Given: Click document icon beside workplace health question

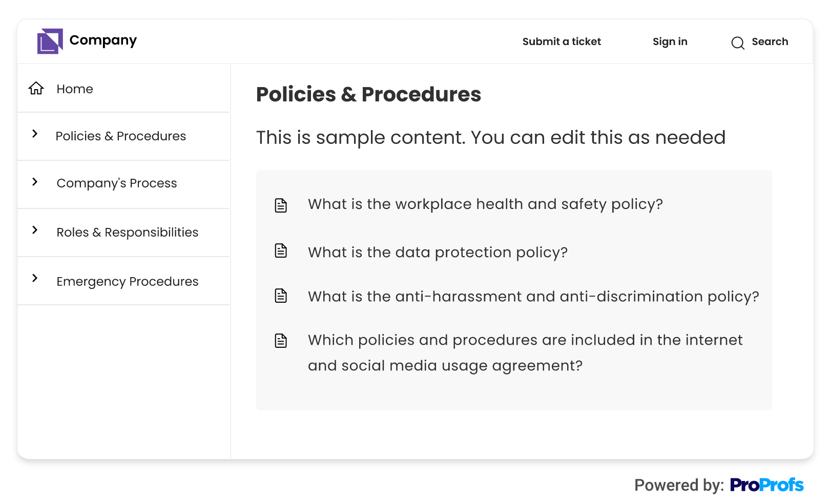Looking at the screenshot, I should (281, 205).
